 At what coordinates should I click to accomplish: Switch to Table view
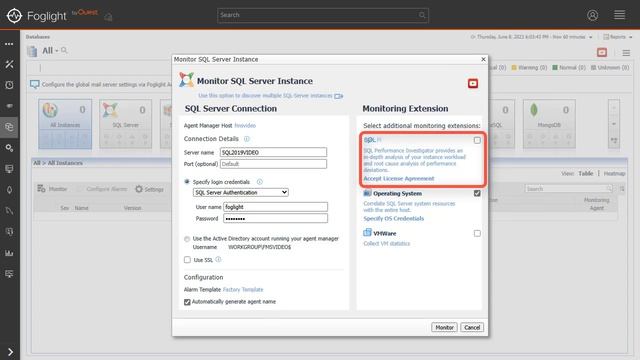585,173
